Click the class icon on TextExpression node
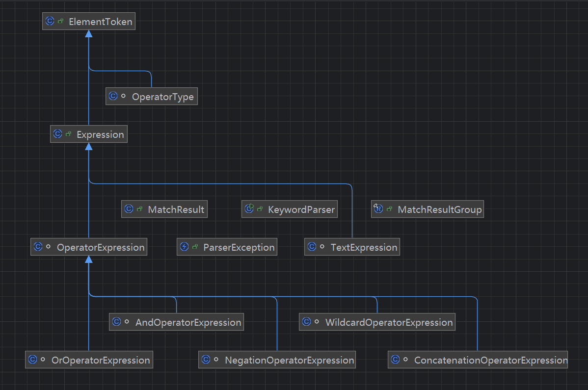The image size is (588, 390). (x=312, y=247)
